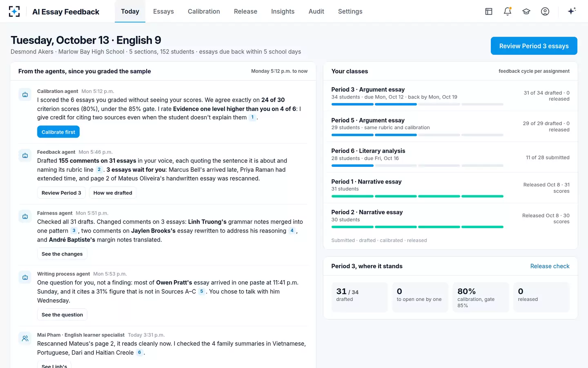This screenshot has height=368, width=588.
Task: Click the graduation cap icon
Action: click(526, 11)
